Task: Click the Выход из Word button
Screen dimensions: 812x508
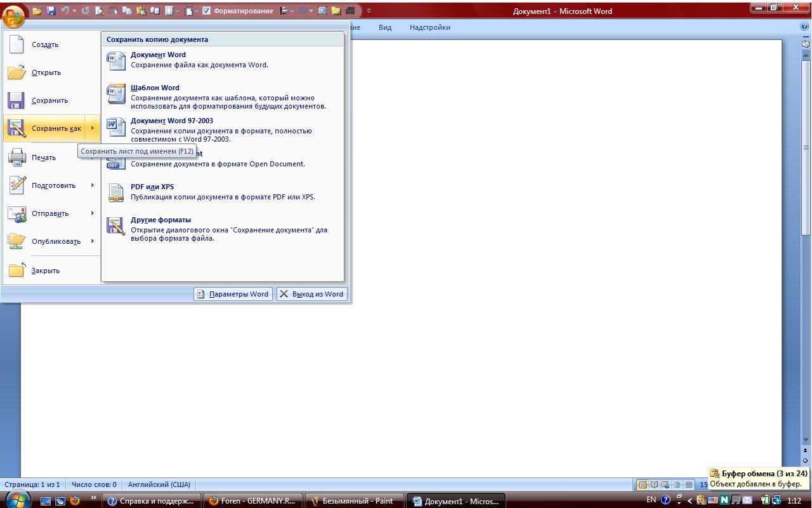Action: 312,294
